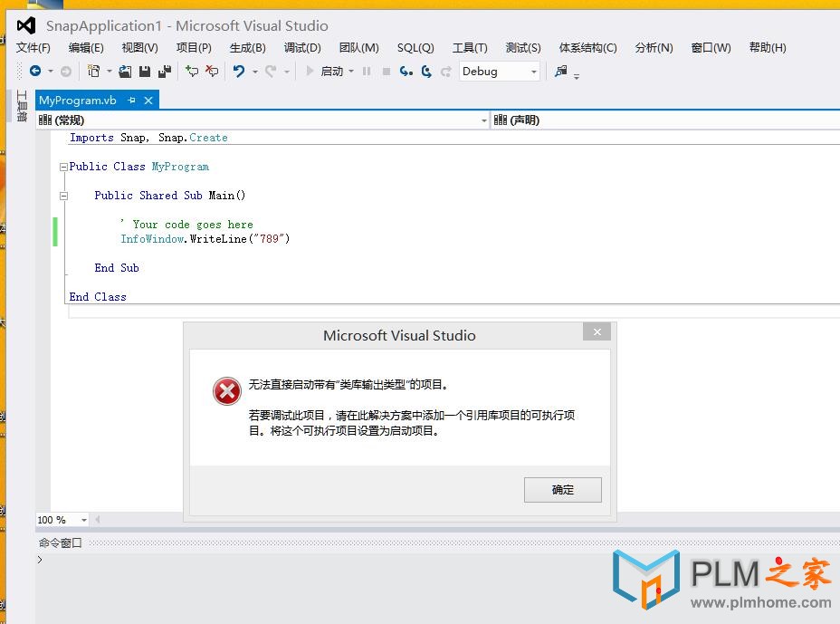Viewport: 840px width, 624px height.
Task: Open the 视图(V) menu
Action: 139,48
